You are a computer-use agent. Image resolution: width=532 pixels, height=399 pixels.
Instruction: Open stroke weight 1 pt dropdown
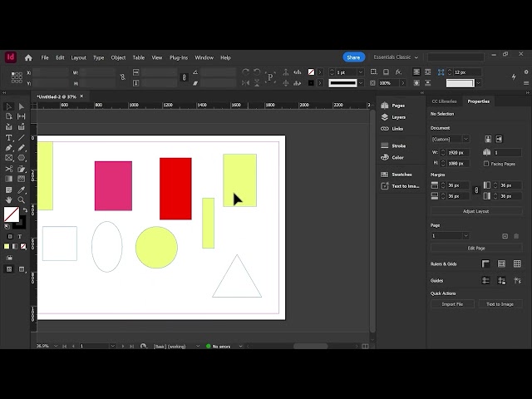point(361,72)
